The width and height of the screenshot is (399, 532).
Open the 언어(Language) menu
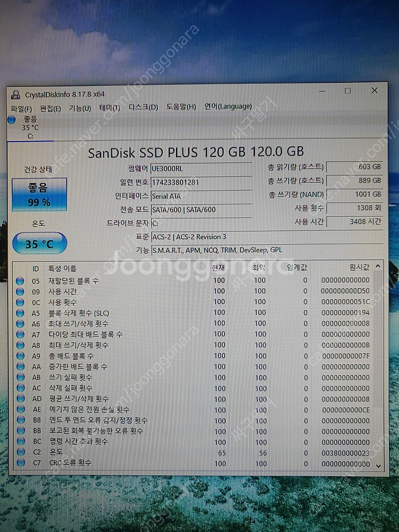[x=228, y=106]
